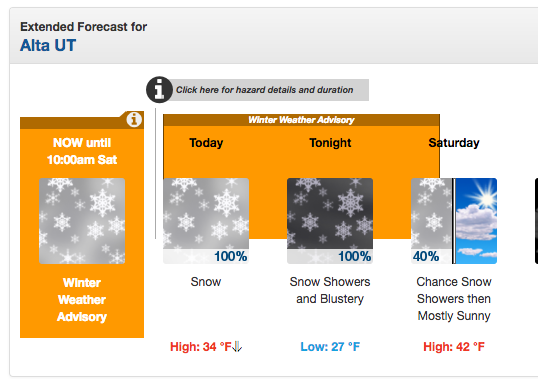
Task: Open hazard details and duration link
Action: tap(265, 90)
